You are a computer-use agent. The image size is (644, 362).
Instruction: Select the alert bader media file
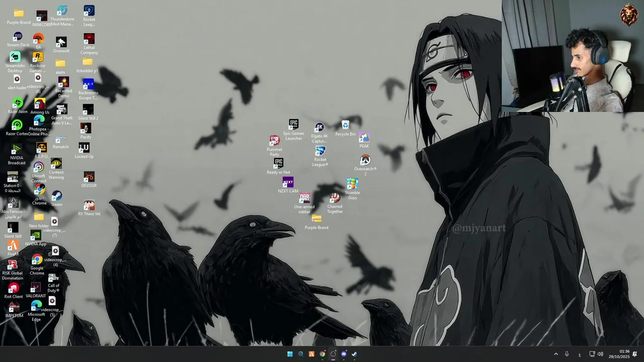click(17, 82)
